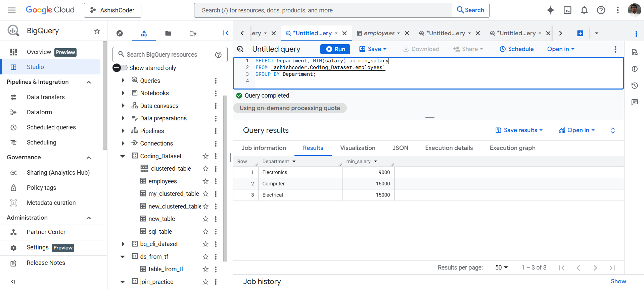
Task: Collapse the explorer panel
Action: (x=226, y=33)
